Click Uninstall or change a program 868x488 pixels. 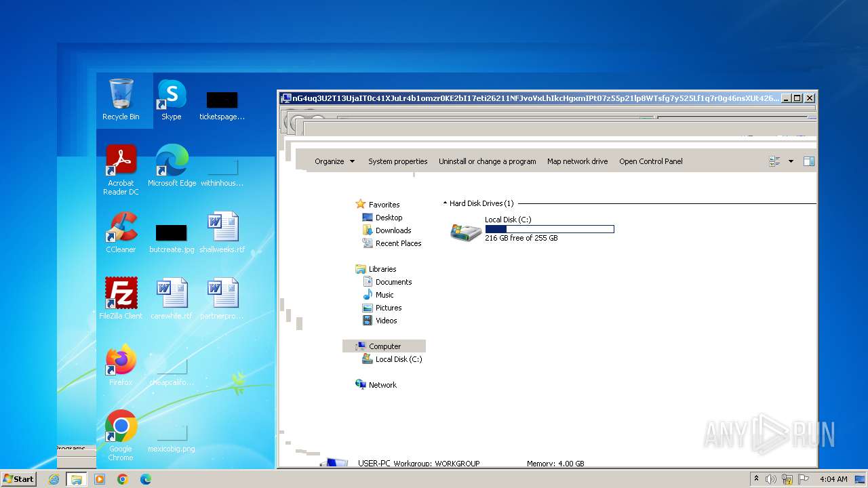click(x=487, y=161)
